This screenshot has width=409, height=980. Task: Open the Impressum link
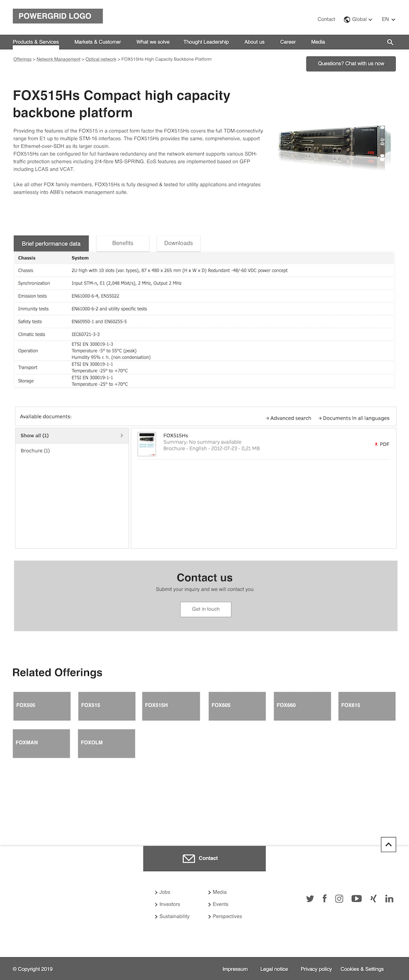point(235,969)
